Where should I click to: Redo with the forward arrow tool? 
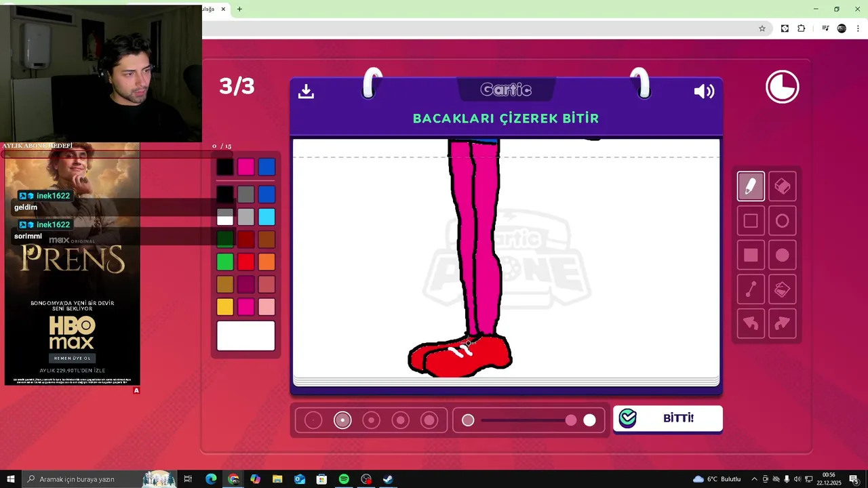point(782,324)
